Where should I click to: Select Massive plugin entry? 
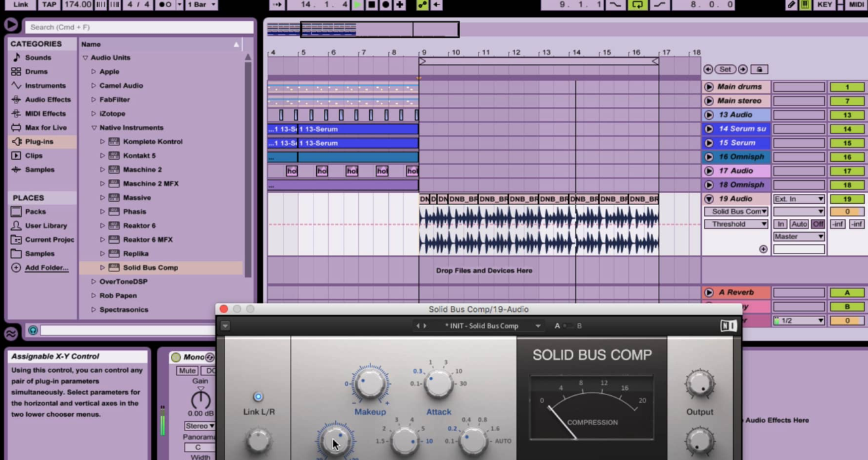tap(137, 198)
